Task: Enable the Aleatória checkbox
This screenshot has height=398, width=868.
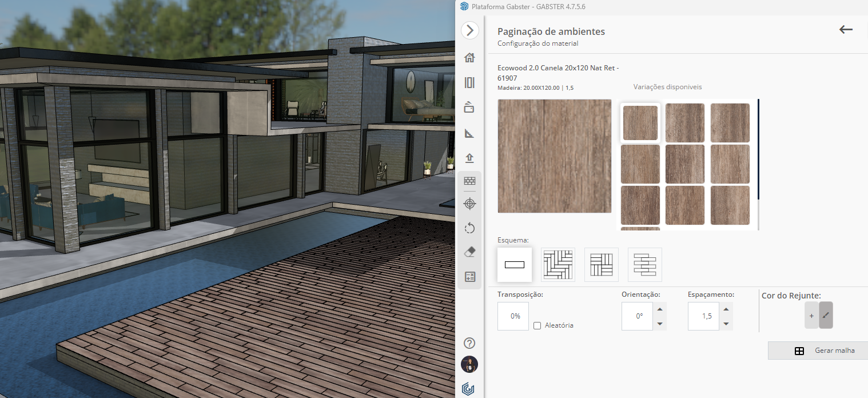Action: tap(537, 325)
